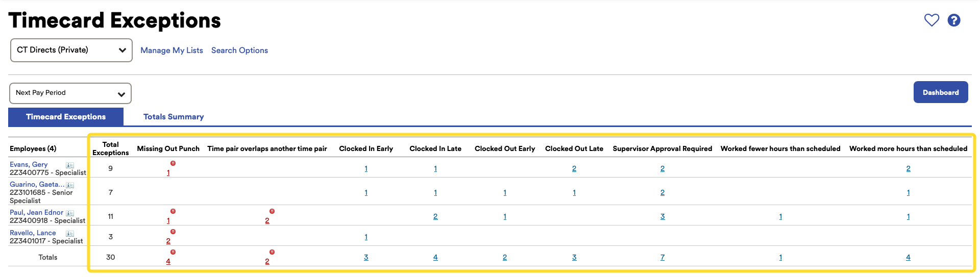
Task: Open employee Ravello, Lance's name link
Action: pyautogui.click(x=33, y=233)
